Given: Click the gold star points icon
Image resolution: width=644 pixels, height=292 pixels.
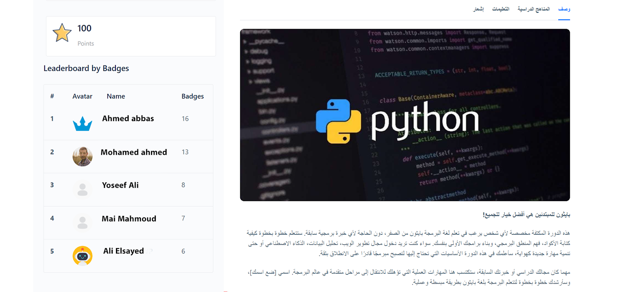Looking at the screenshot, I should 62,33.
